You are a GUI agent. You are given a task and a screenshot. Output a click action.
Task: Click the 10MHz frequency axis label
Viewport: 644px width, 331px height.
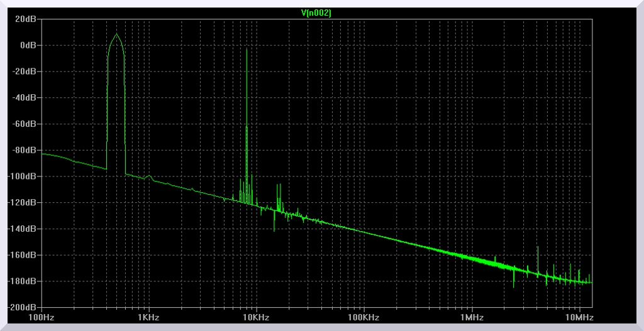tap(579, 318)
